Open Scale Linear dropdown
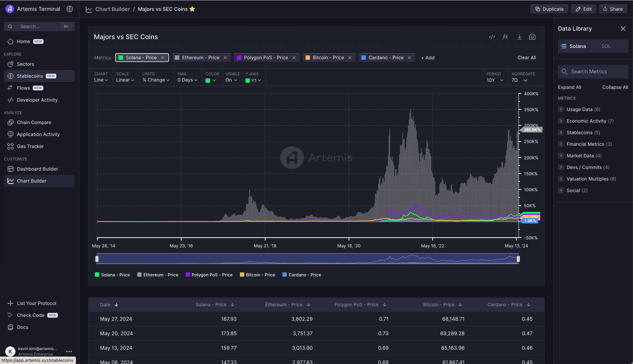 (x=125, y=80)
